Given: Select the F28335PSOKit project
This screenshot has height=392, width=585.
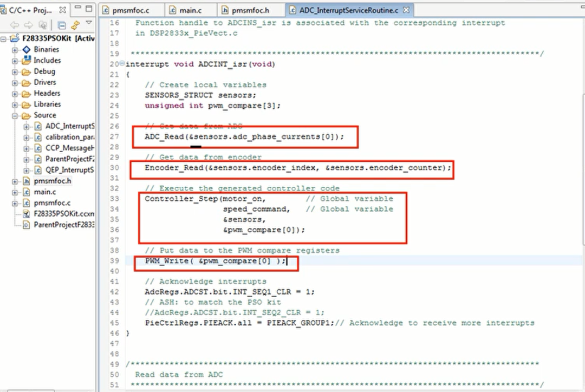Looking at the screenshot, I should point(58,38).
